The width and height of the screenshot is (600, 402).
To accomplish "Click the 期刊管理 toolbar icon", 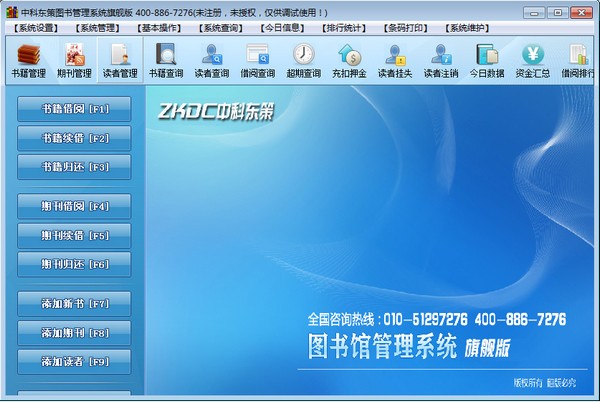I will pos(74,60).
